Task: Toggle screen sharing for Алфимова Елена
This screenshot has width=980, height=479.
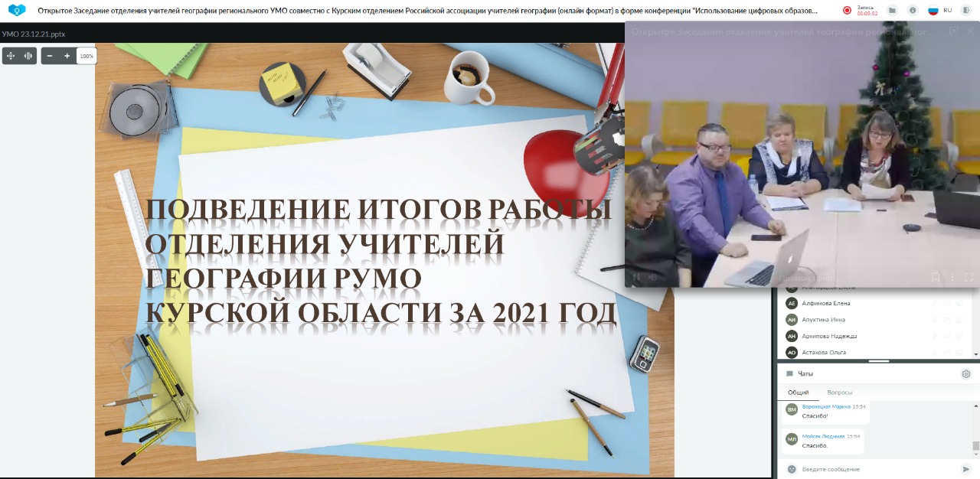Action: [959, 304]
